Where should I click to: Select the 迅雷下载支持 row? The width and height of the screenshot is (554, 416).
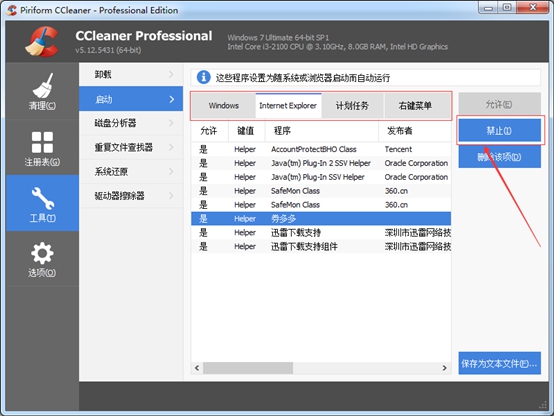[x=321, y=232]
